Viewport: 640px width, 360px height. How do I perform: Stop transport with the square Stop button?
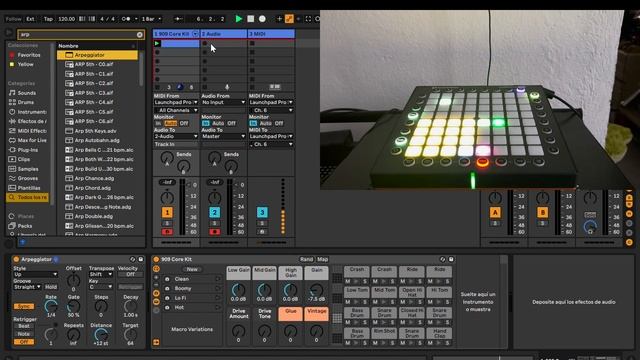(x=251, y=19)
